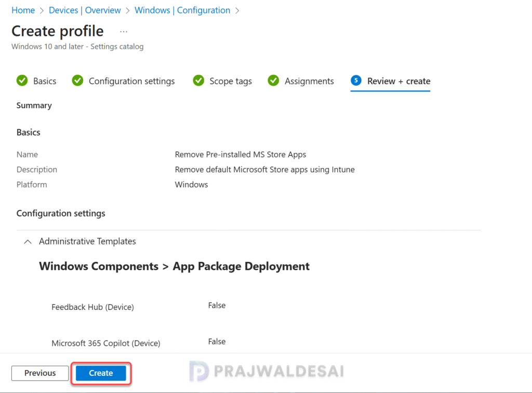Screen dimensions: 532x393
Task: Select the description text 'Remove default Microsoft Store apps using Intune'
Action: tap(264, 169)
